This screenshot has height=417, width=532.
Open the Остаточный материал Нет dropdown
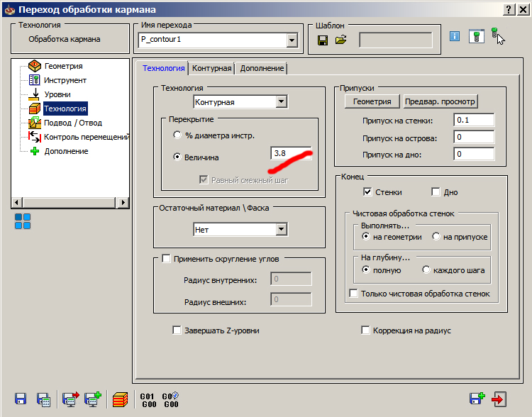point(282,230)
